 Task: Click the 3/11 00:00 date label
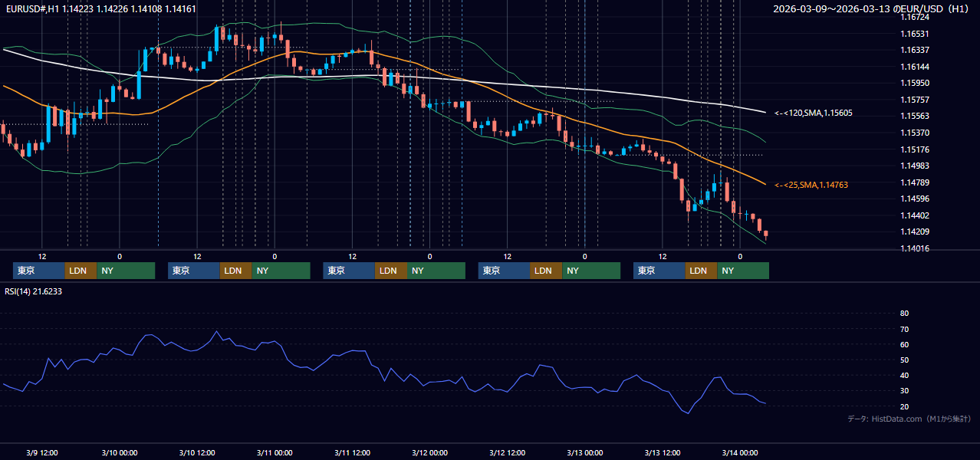coord(275,452)
